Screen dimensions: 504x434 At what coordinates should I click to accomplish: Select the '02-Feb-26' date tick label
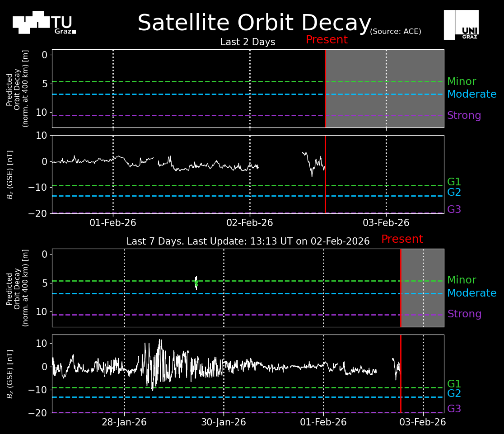[x=250, y=223]
